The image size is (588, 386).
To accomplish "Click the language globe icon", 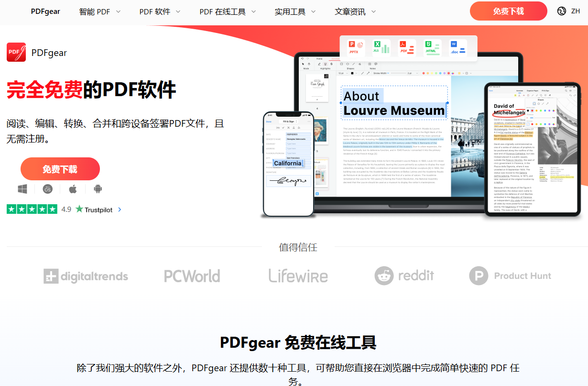I will pyautogui.click(x=562, y=11).
